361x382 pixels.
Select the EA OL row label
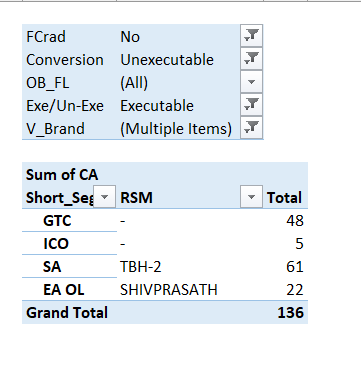(70, 289)
